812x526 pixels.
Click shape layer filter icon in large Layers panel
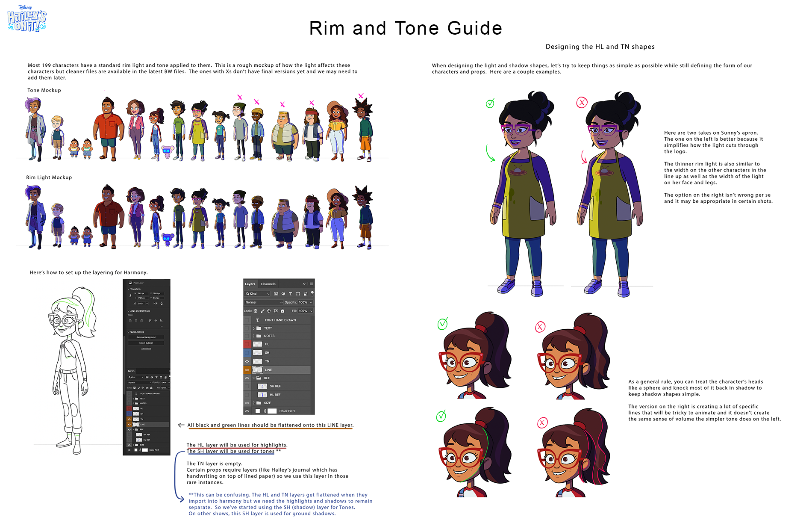click(298, 294)
